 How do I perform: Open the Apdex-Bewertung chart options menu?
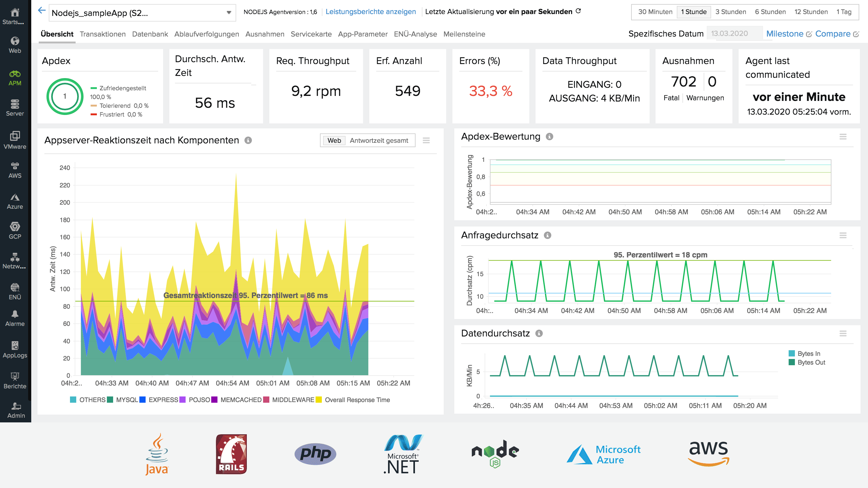(844, 137)
